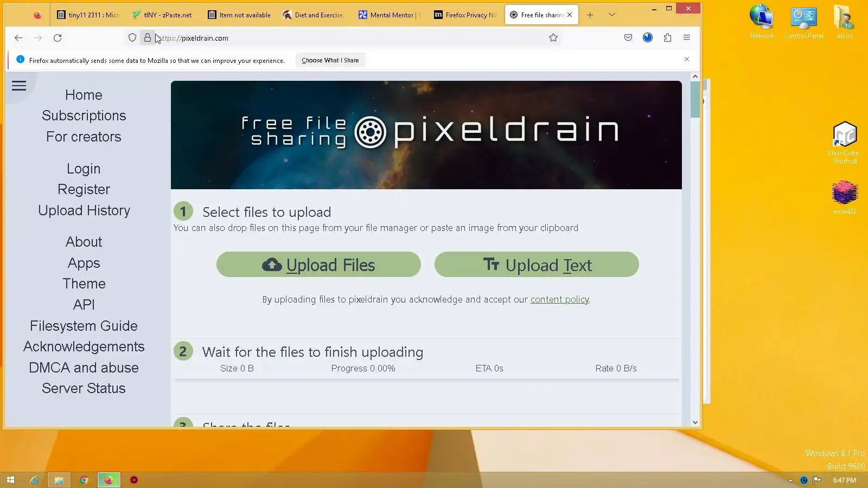Switch to the tINY - zPaste.net tab
Image resolution: width=868 pixels, height=488 pixels.
click(x=162, y=15)
